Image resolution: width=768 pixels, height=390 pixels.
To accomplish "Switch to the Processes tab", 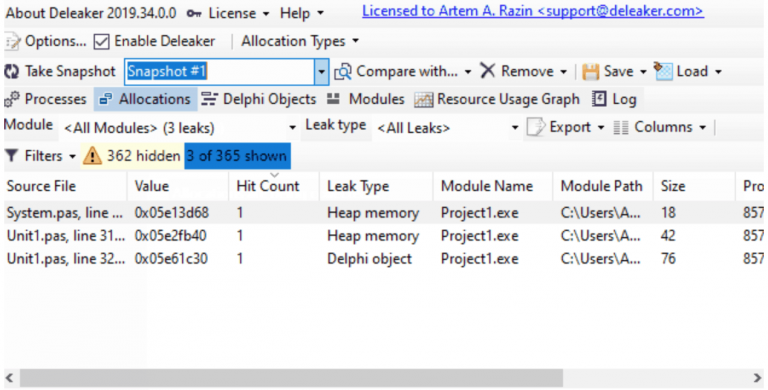I will pos(46,99).
